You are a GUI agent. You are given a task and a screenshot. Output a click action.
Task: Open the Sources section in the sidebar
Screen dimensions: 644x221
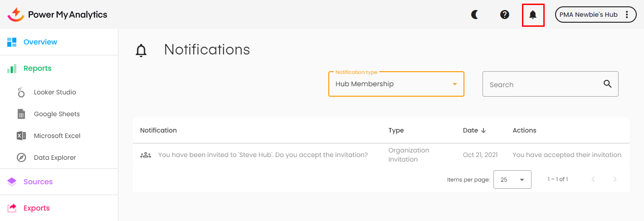[x=38, y=182]
